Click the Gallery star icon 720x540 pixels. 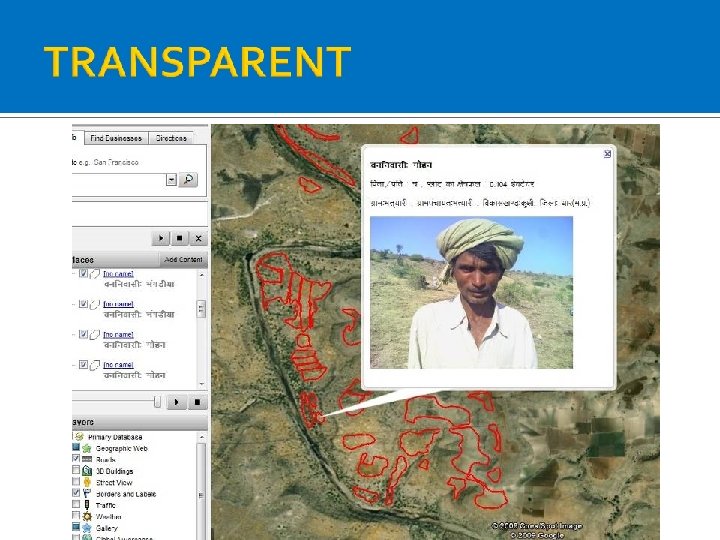point(87,528)
